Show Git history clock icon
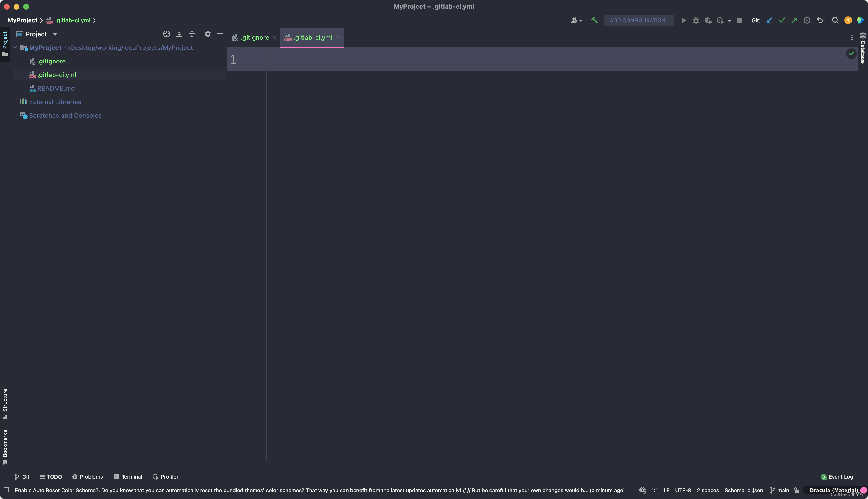 click(807, 20)
